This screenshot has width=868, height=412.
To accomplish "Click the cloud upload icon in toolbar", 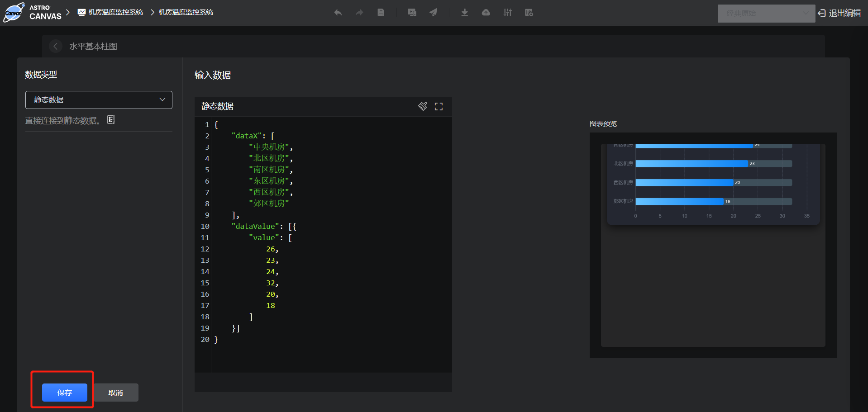I will pos(486,13).
